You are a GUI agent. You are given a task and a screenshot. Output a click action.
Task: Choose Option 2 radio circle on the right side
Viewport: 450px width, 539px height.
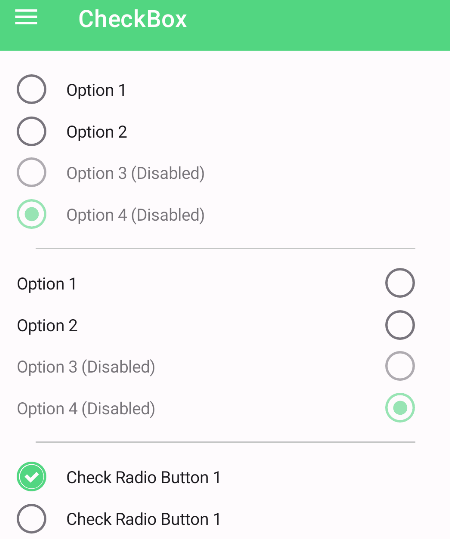coord(400,325)
